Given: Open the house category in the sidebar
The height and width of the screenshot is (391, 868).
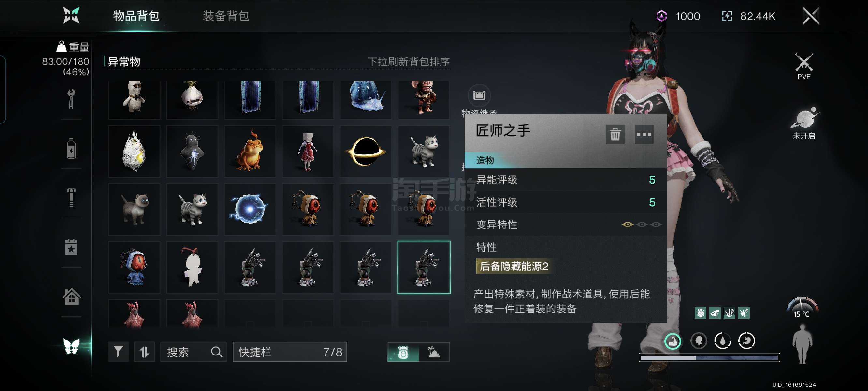Looking at the screenshot, I should (71, 296).
